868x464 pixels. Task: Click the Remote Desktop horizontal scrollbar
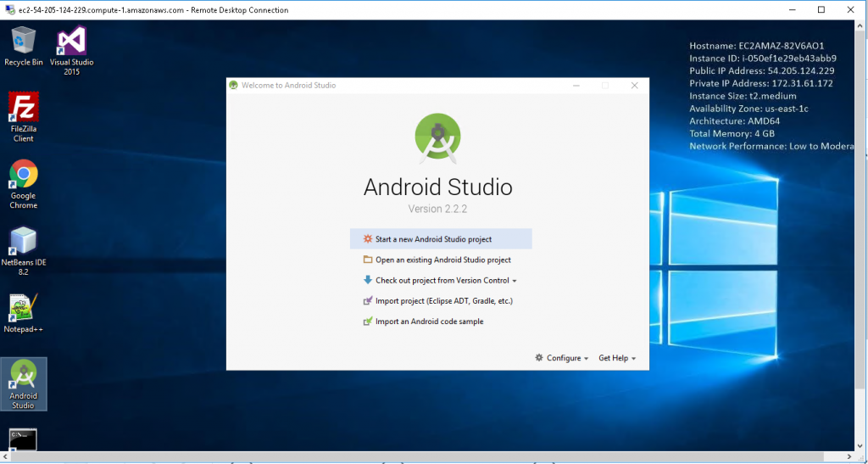pos(424,457)
